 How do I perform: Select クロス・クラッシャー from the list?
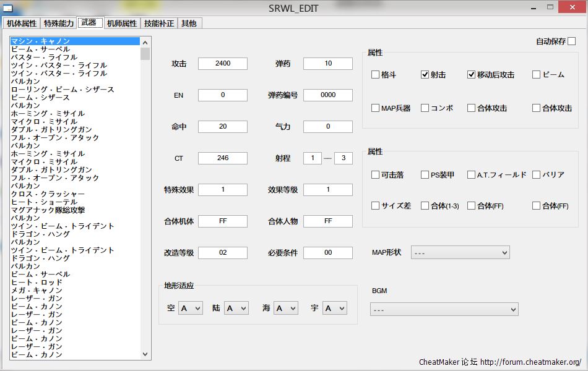click(48, 194)
